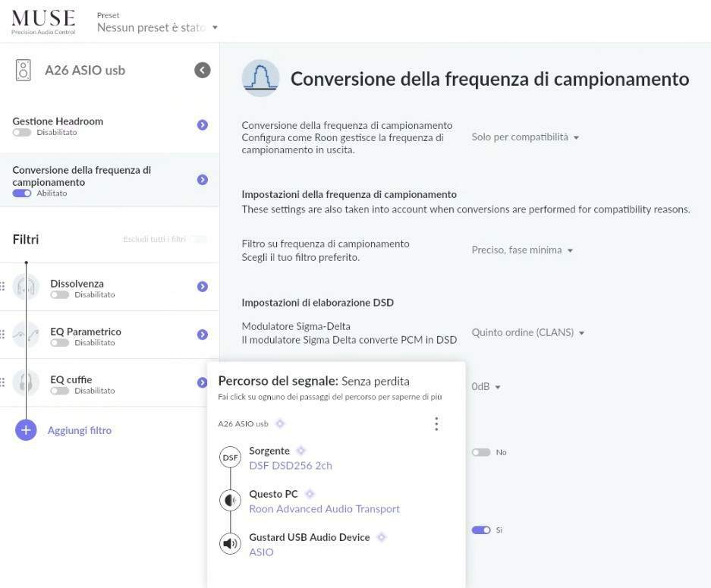Viewport: 711px width, 588px height.
Task: Open the Gestione Headroom settings section
Action: pyautogui.click(x=202, y=125)
